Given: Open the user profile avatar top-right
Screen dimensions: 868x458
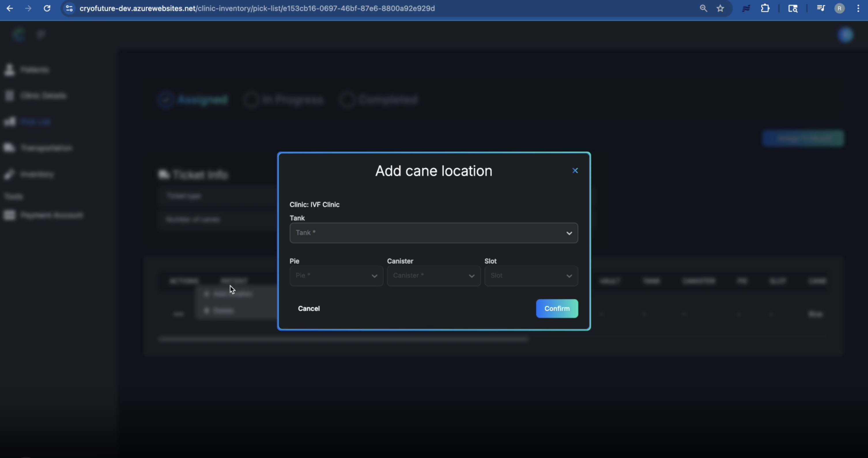Looking at the screenshot, I should (846, 35).
